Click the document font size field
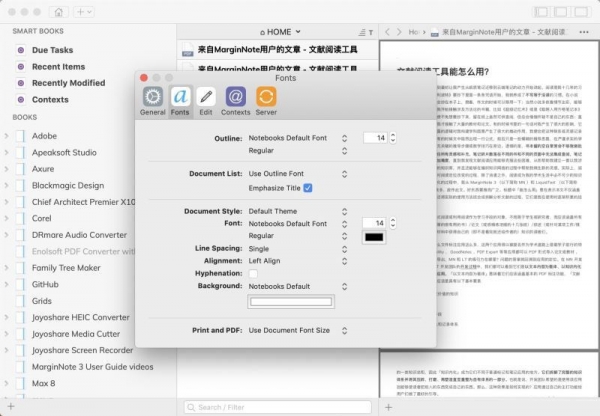This screenshot has height=416, width=600. [x=375, y=223]
